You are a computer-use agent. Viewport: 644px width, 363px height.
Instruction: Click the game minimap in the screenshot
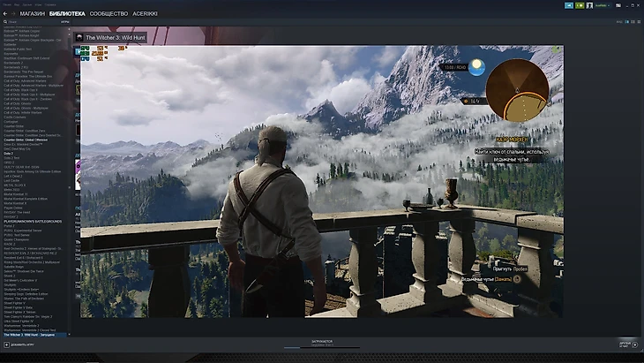[x=517, y=90]
